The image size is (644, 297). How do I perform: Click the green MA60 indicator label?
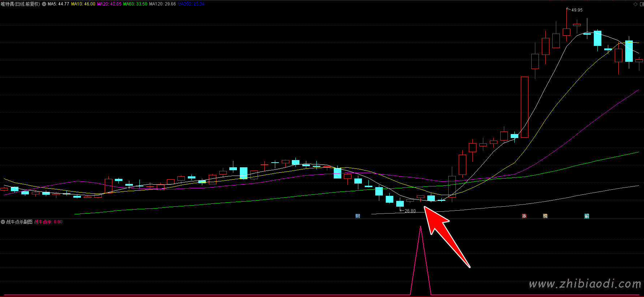click(x=135, y=4)
